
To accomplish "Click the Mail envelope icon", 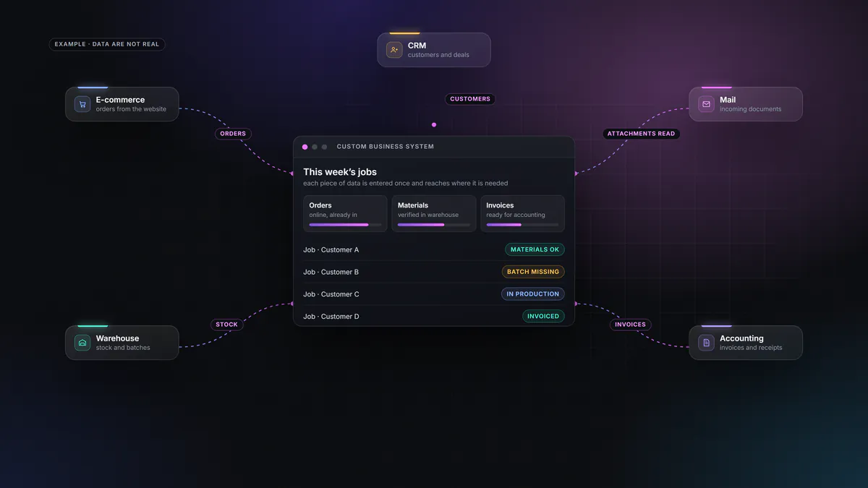I will 706,104.
